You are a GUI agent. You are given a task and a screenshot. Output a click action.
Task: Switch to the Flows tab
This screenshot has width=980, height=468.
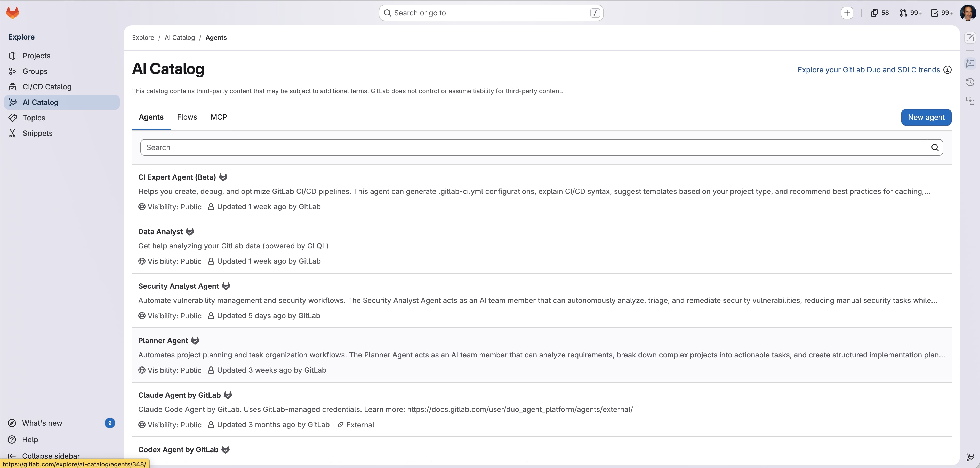coord(187,117)
